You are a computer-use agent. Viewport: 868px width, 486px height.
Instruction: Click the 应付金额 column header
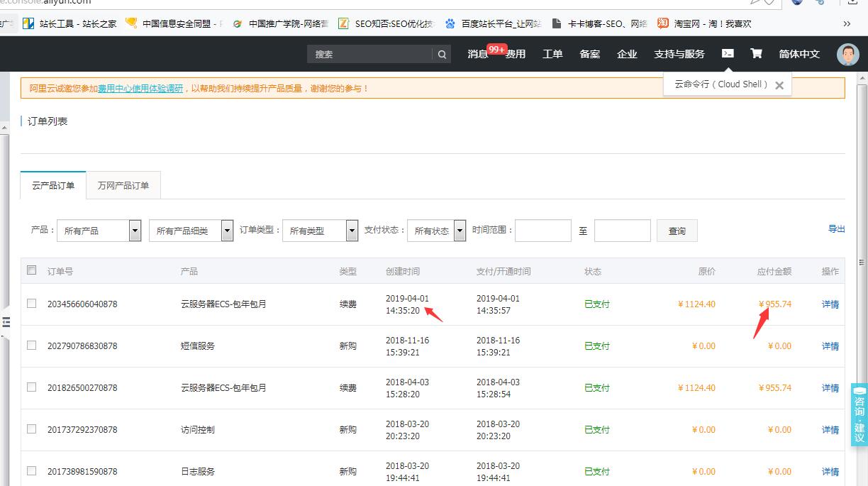click(774, 272)
